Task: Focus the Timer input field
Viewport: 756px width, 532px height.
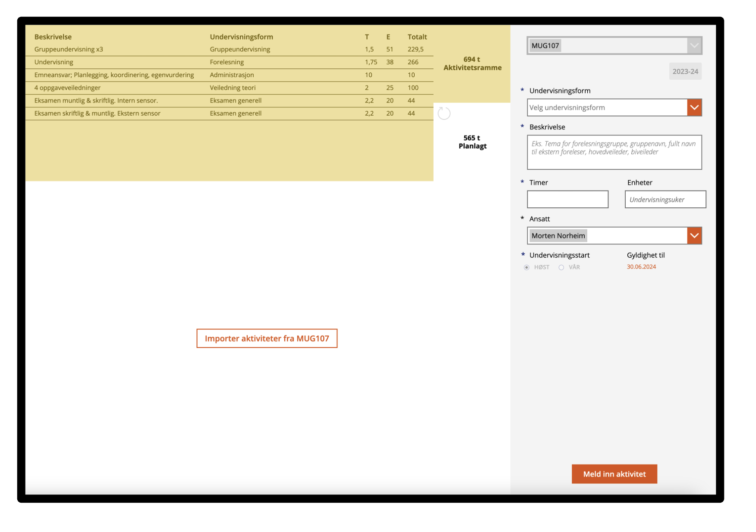Action: [567, 200]
